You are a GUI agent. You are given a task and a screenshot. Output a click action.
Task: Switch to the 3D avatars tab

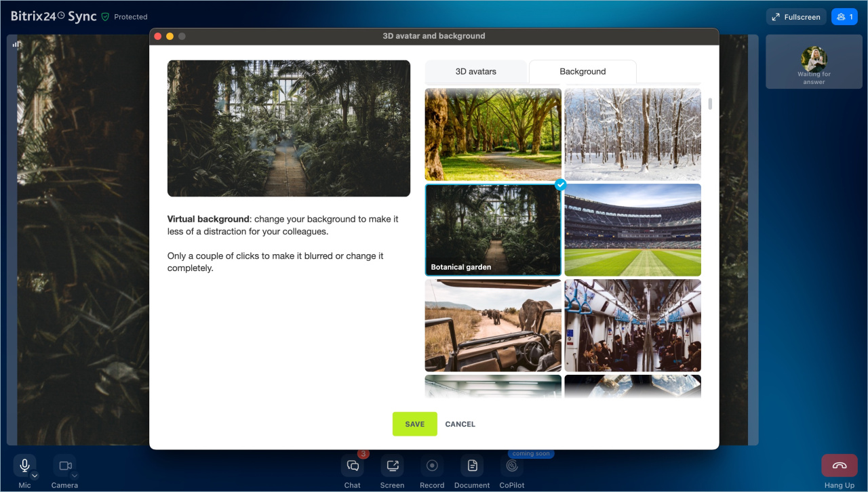(475, 72)
